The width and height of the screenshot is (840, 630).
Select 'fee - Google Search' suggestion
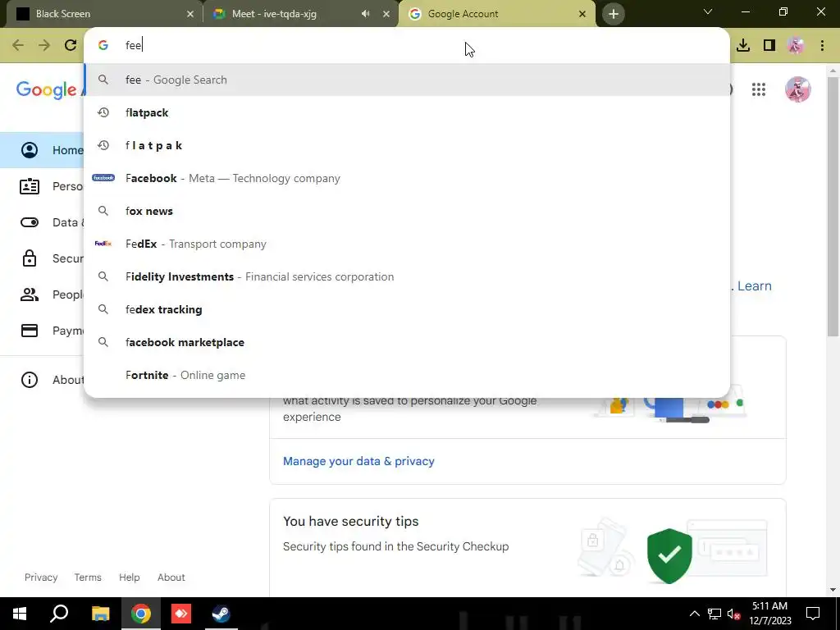tap(407, 80)
